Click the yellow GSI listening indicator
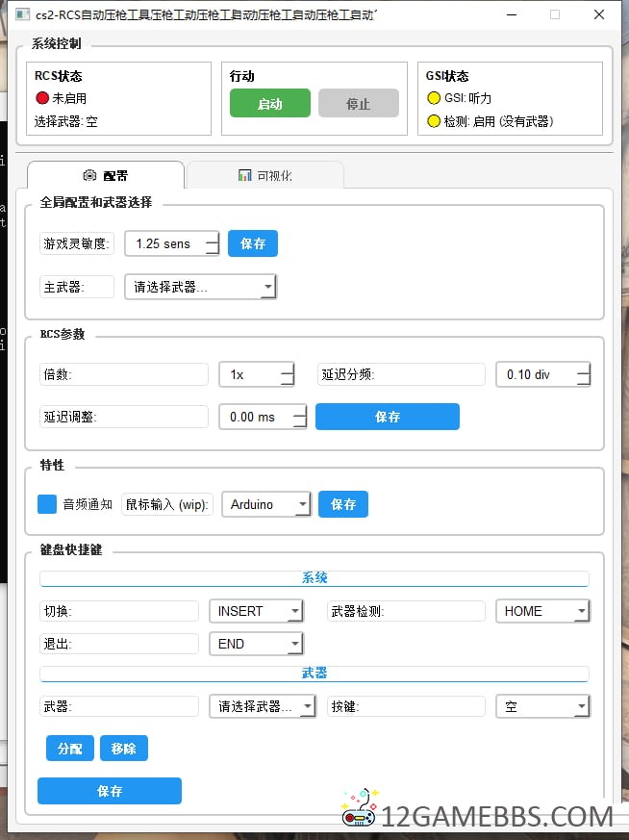 [x=434, y=97]
